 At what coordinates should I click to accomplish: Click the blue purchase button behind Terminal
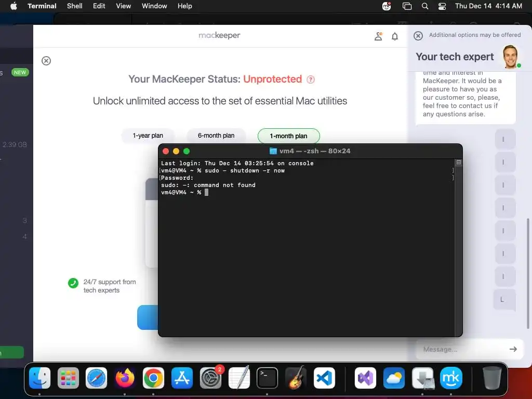148,317
